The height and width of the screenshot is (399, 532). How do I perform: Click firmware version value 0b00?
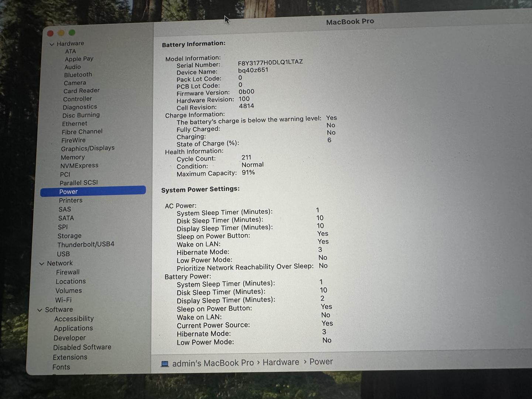(x=246, y=92)
